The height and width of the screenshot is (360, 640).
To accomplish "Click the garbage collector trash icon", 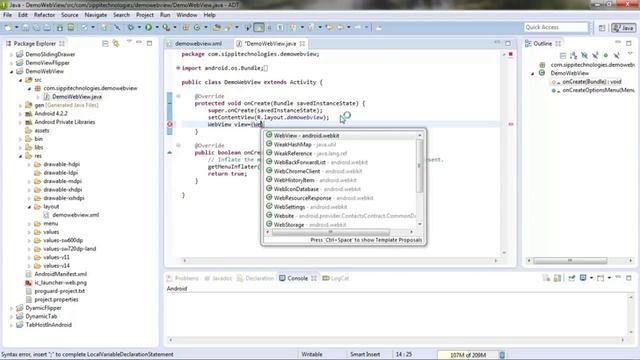I will 502,355.
